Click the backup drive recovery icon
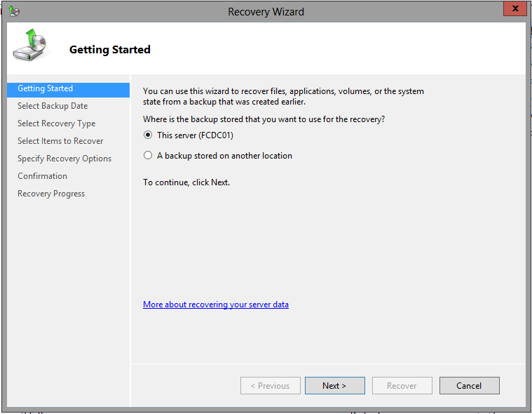The height and width of the screenshot is (414, 532). pos(30,45)
